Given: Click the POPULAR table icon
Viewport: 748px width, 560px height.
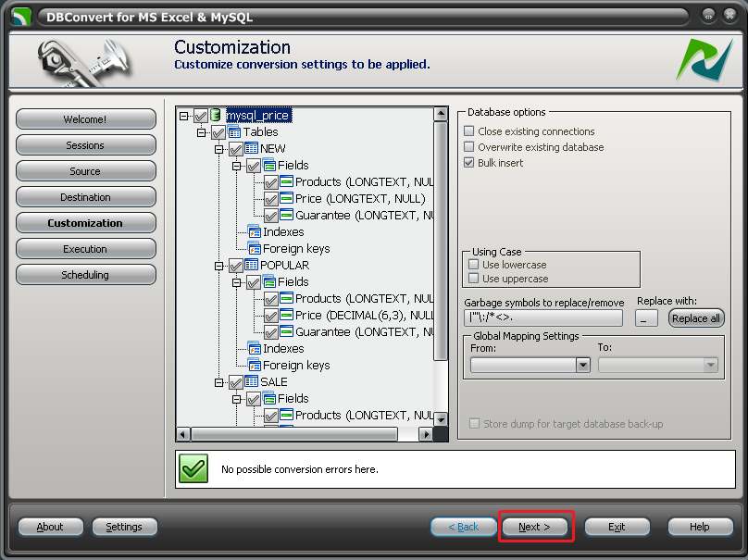Looking at the screenshot, I should (252, 265).
